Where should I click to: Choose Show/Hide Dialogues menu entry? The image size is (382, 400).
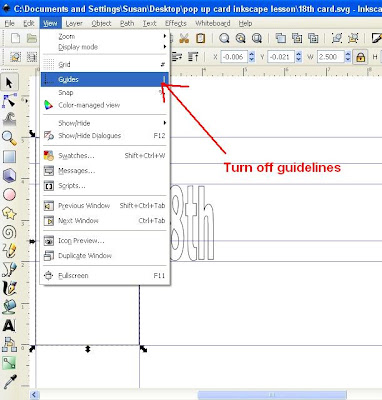(x=105, y=136)
